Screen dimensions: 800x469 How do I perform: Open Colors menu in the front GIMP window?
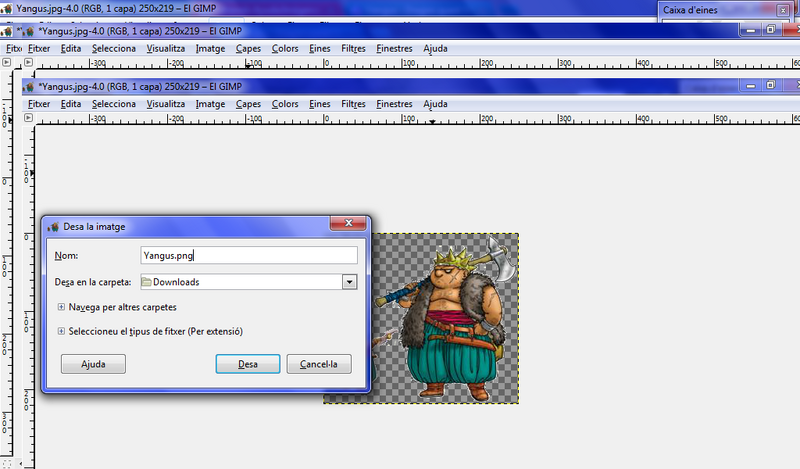[x=285, y=104]
